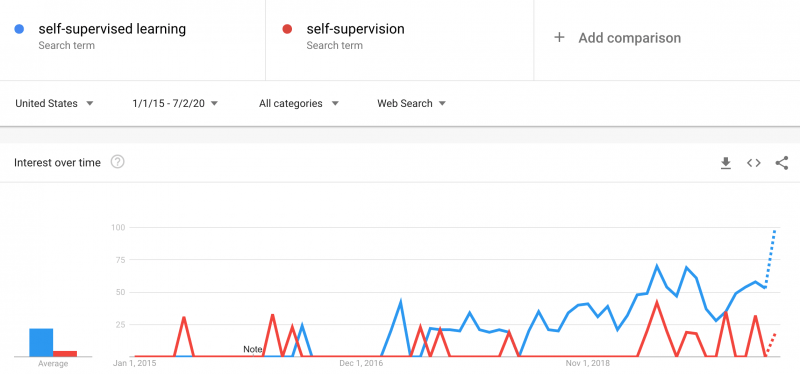This screenshot has height=374, width=800.
Task: Click the blue dot for self-supervised learning
Action: pos(19,29)
